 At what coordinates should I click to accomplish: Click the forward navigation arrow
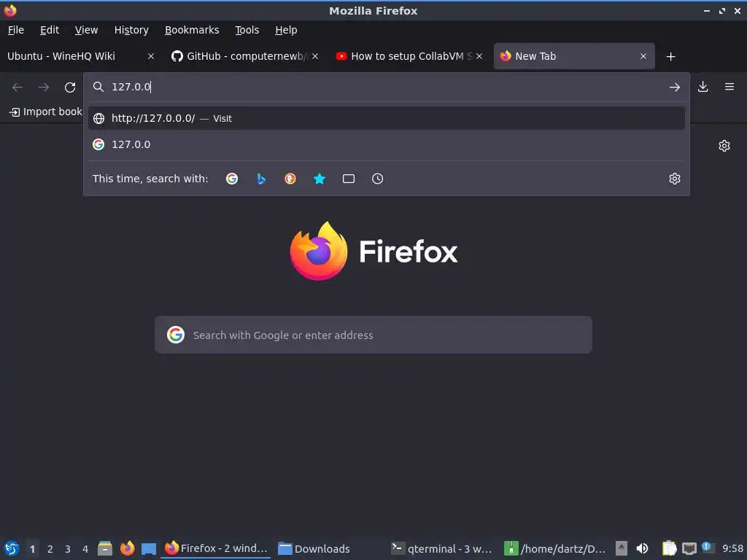44,87
